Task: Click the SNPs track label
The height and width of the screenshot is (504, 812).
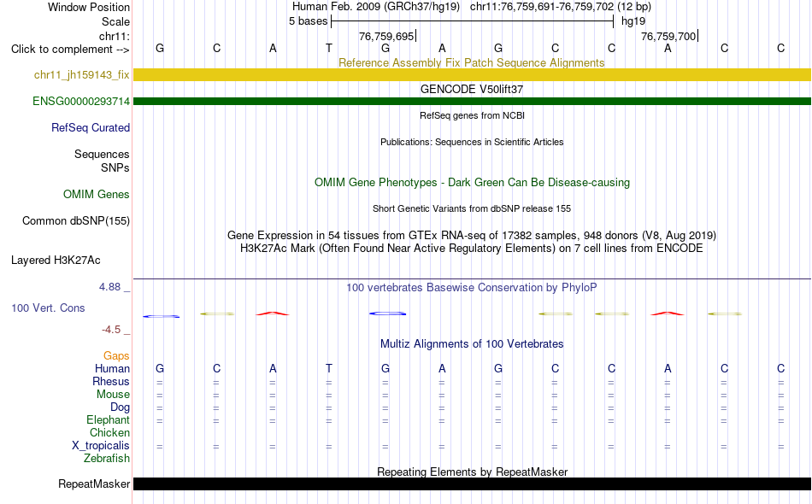Action: 115,167
